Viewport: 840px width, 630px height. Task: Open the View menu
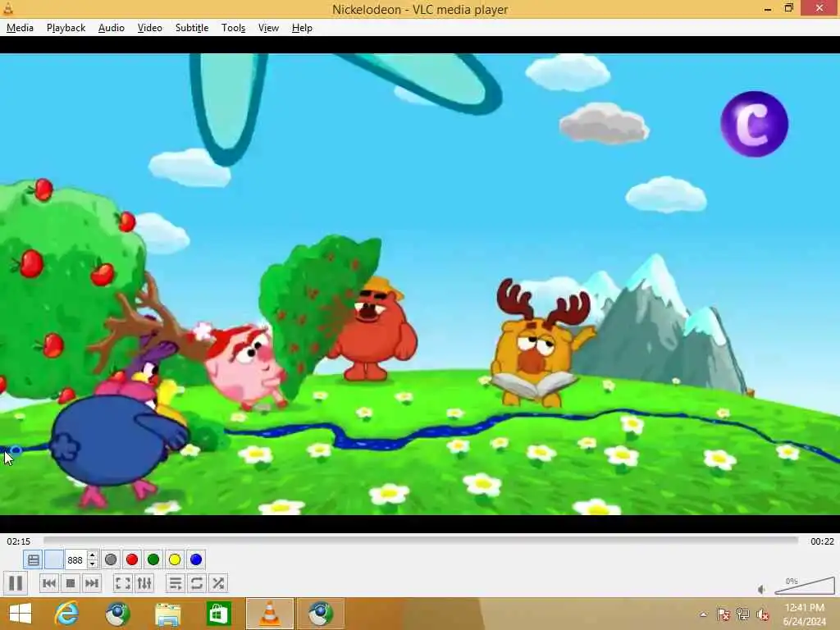[268, 28]
